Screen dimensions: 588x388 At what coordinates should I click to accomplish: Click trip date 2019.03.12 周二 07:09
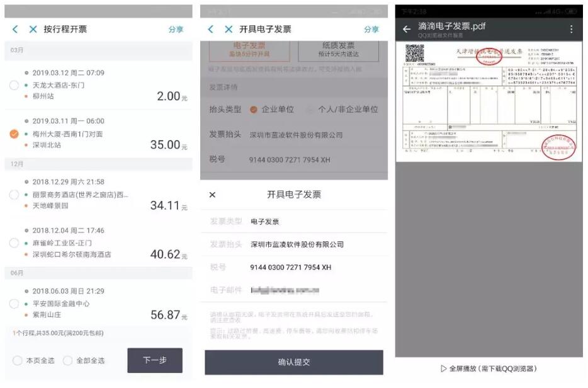point(68,73)
